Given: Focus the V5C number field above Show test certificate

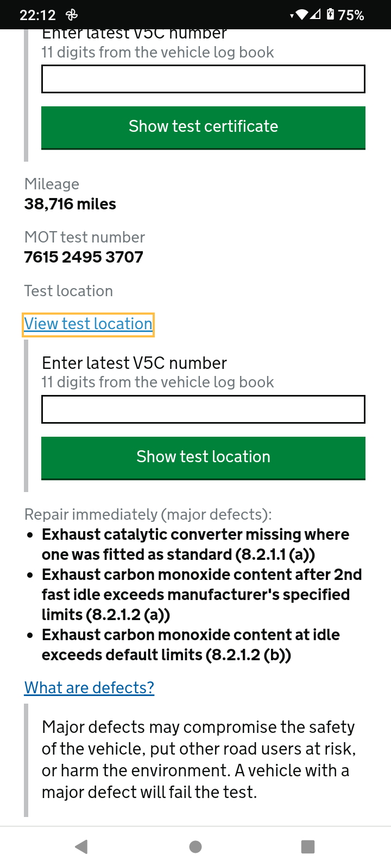Looking at the screenshot, I should coord(203,79).
